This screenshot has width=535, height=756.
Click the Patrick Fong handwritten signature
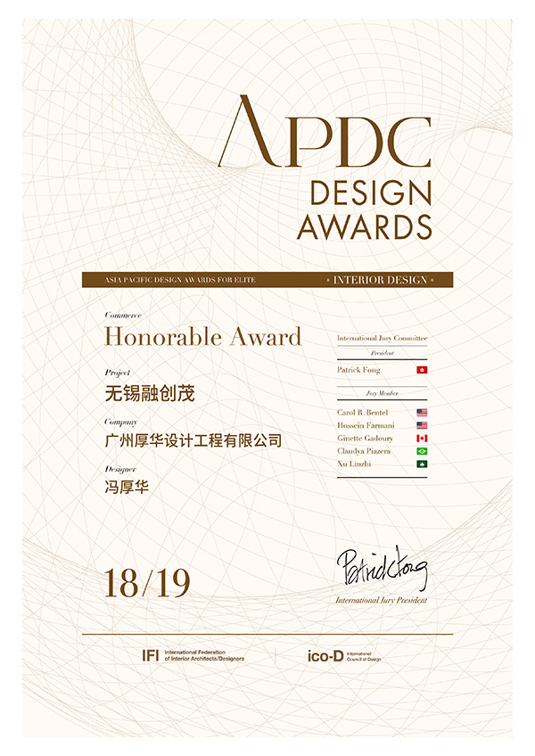click(382, 568)
